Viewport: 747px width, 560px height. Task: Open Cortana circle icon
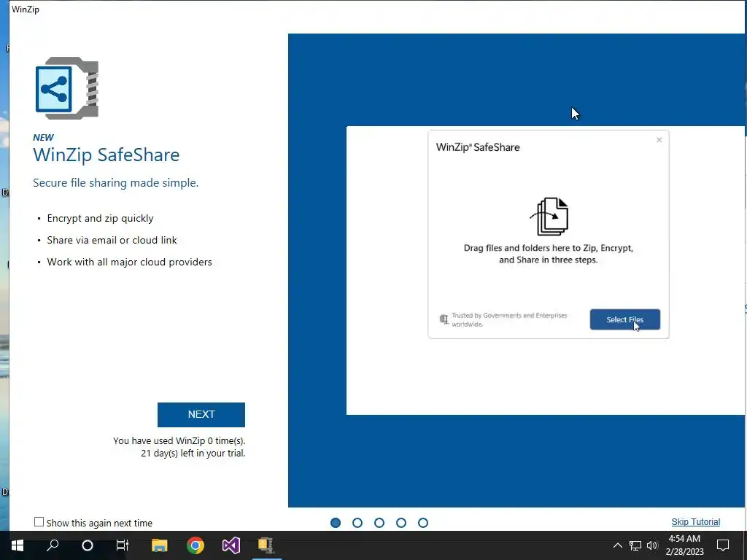click(x=88, y=545)
